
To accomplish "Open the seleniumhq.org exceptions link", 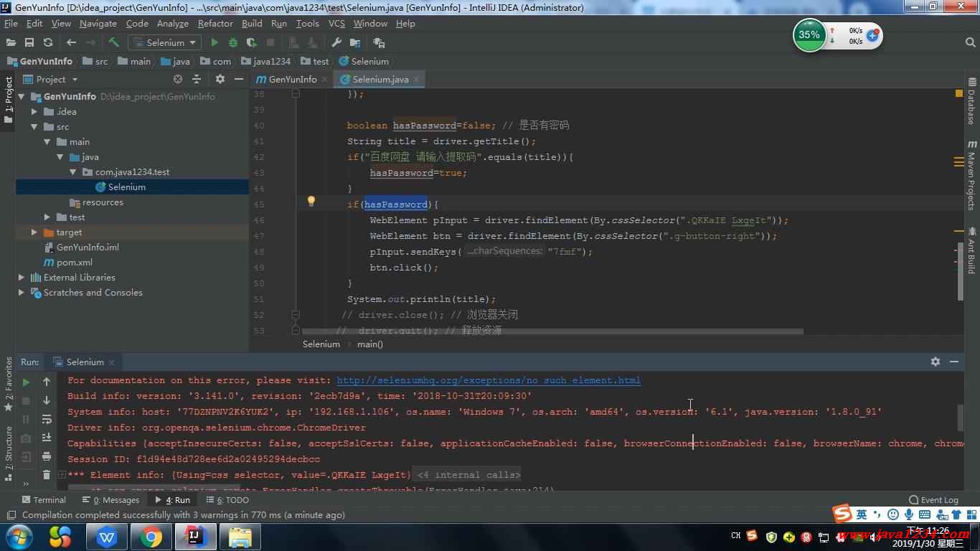I will click(x=489, y=380).
